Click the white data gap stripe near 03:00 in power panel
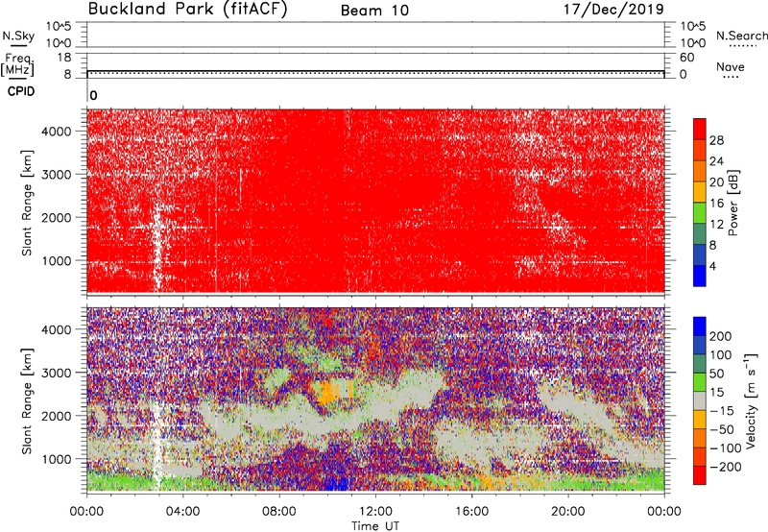The image size is (768, 532). pyautogui.click(x=157, y=250)
